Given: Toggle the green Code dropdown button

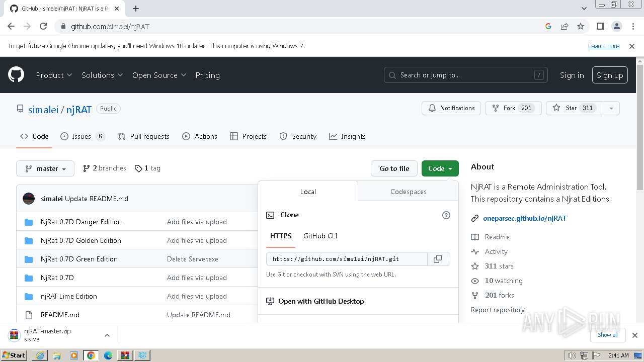Looking at the screenshot, I should pos(440,168).
